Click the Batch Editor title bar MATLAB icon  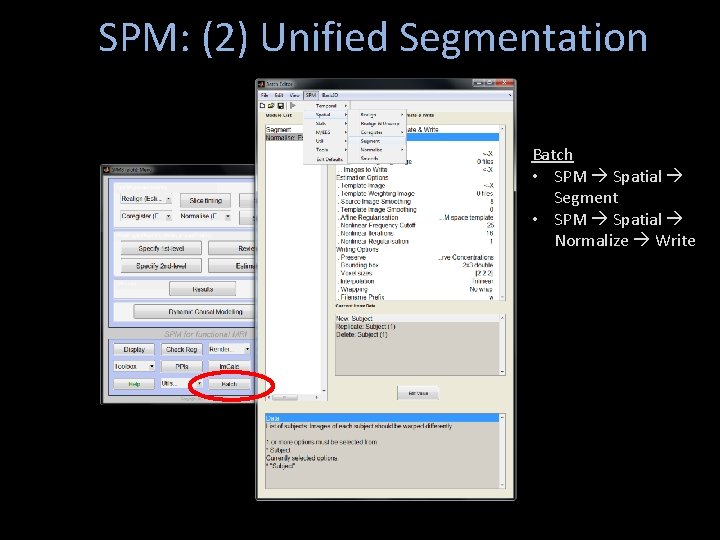[x=262, y=84]
